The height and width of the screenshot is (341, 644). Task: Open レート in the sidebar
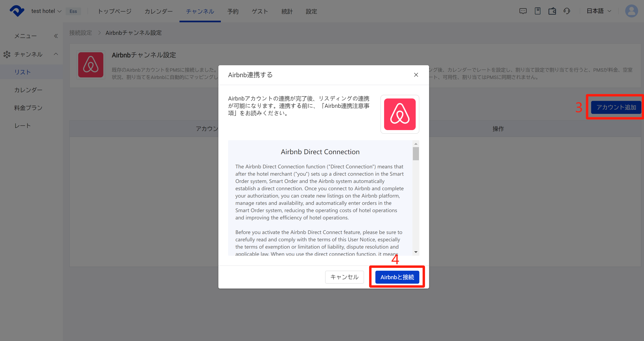(x=22, y=126)
